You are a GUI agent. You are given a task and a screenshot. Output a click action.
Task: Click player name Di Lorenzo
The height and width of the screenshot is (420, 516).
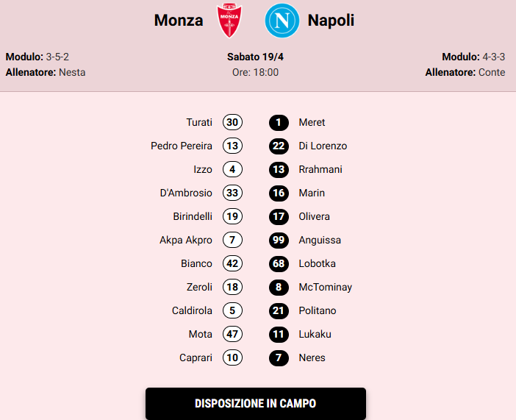[323, 146]
